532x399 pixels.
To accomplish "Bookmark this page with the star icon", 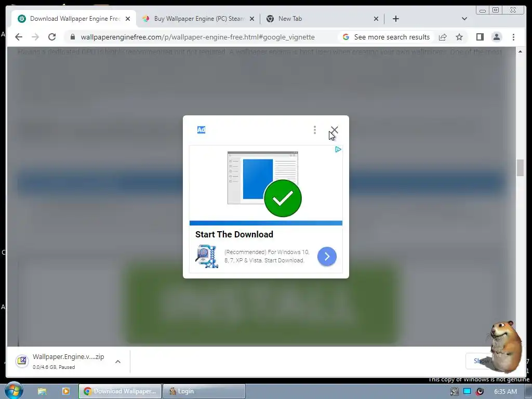I will tap(459, 37).
